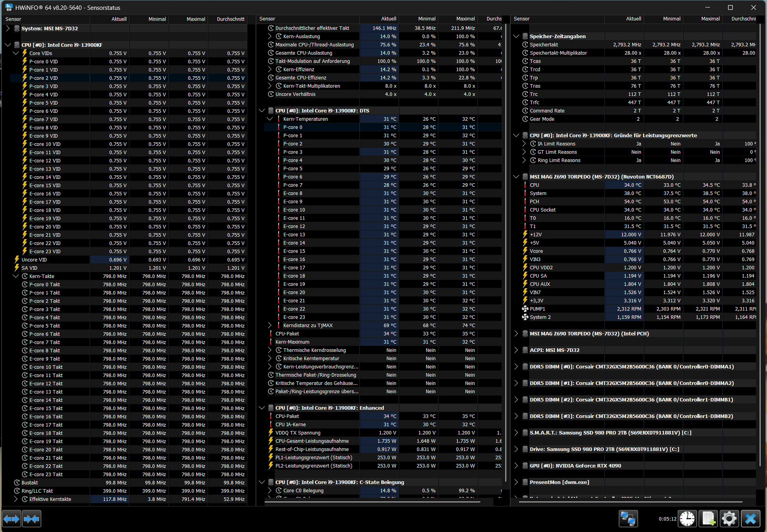Start logging with the document plus icon
Image resolution: width=767 pixels, height=532 pixels.
coord(708,519)
